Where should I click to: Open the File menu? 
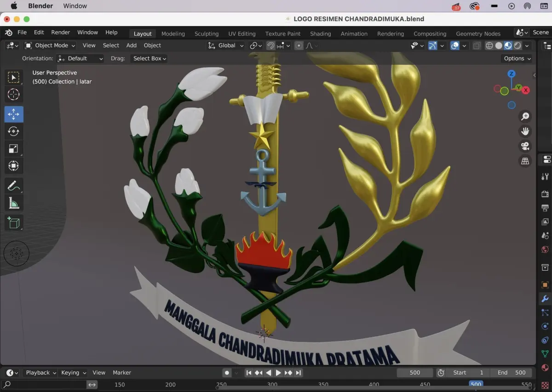click(22, 33)
